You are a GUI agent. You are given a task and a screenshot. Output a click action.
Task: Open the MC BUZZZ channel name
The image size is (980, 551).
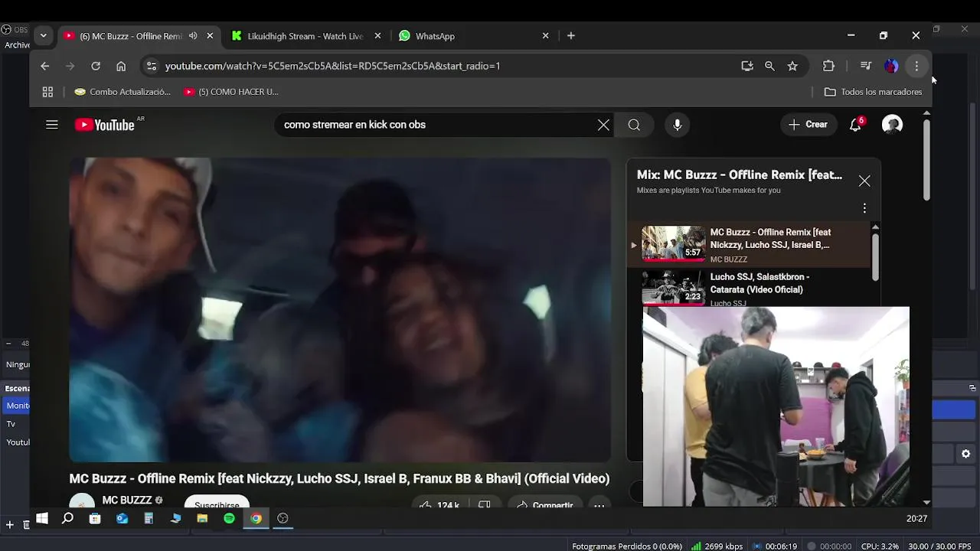pos(127,500)
